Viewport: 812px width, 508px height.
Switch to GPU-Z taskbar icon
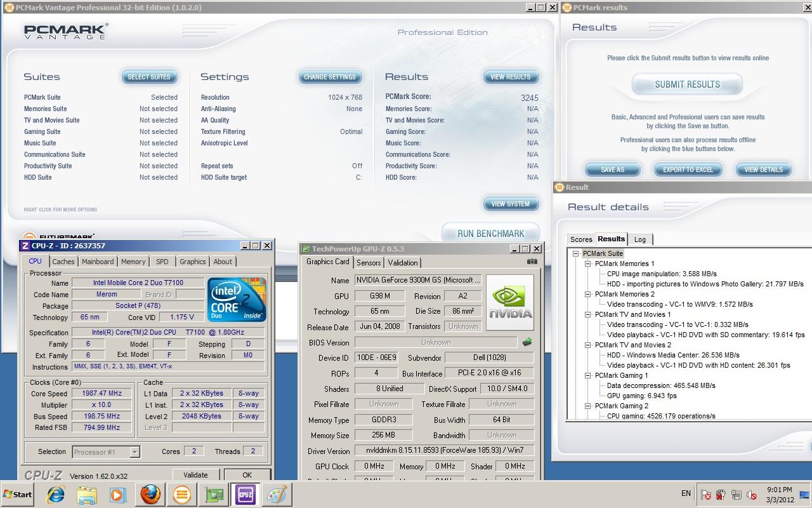point(214,495)
